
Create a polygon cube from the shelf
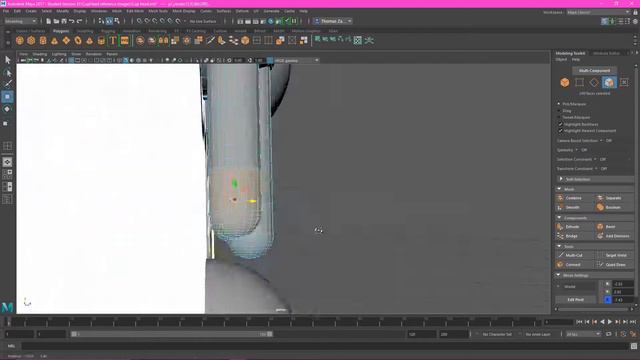(x=31, y=40)
